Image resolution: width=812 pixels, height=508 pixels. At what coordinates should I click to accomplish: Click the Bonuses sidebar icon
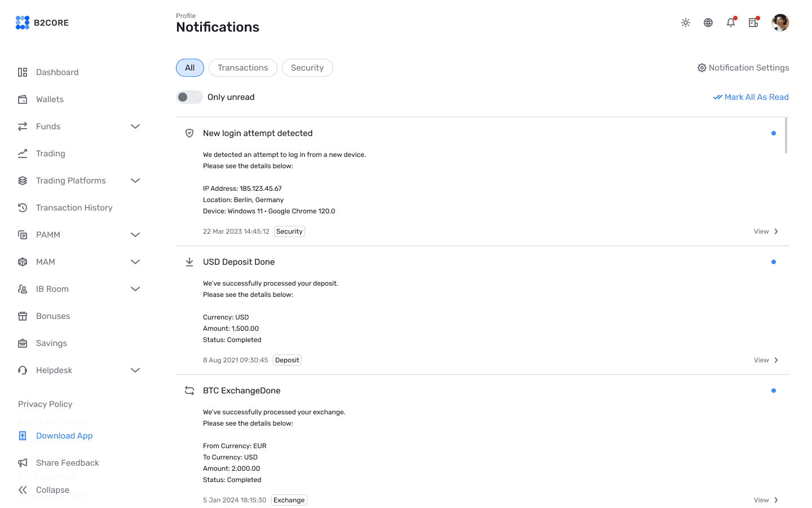click(22, 316)
